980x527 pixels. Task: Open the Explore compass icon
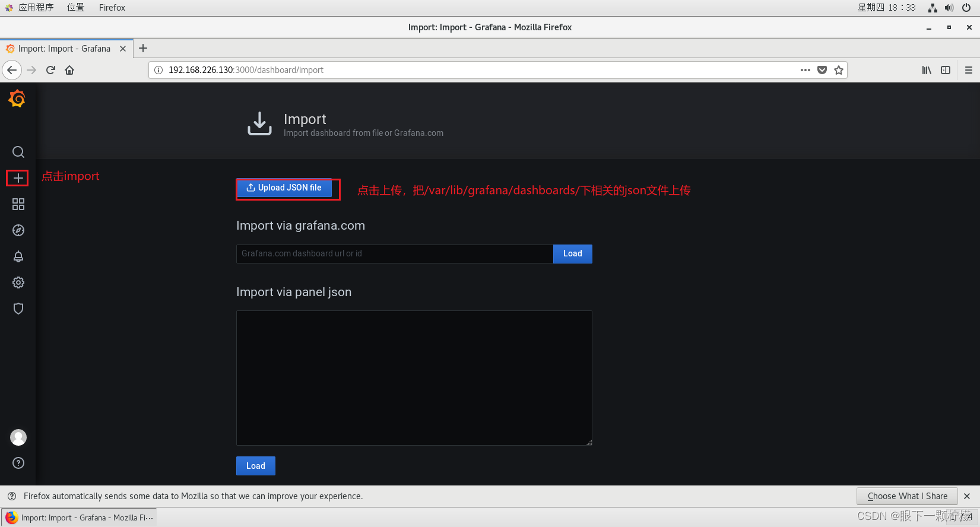click(x=18, y=230)
